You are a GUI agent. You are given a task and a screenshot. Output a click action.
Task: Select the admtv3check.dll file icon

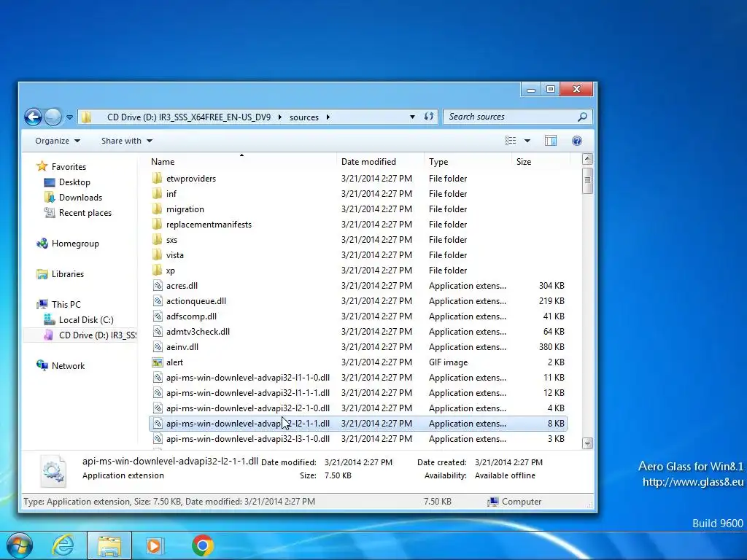(158, 332)
